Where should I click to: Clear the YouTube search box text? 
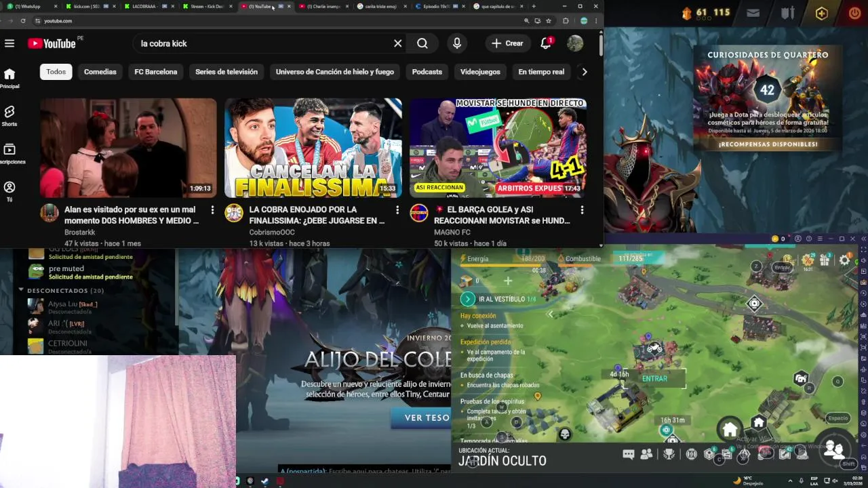coord(398,43)
